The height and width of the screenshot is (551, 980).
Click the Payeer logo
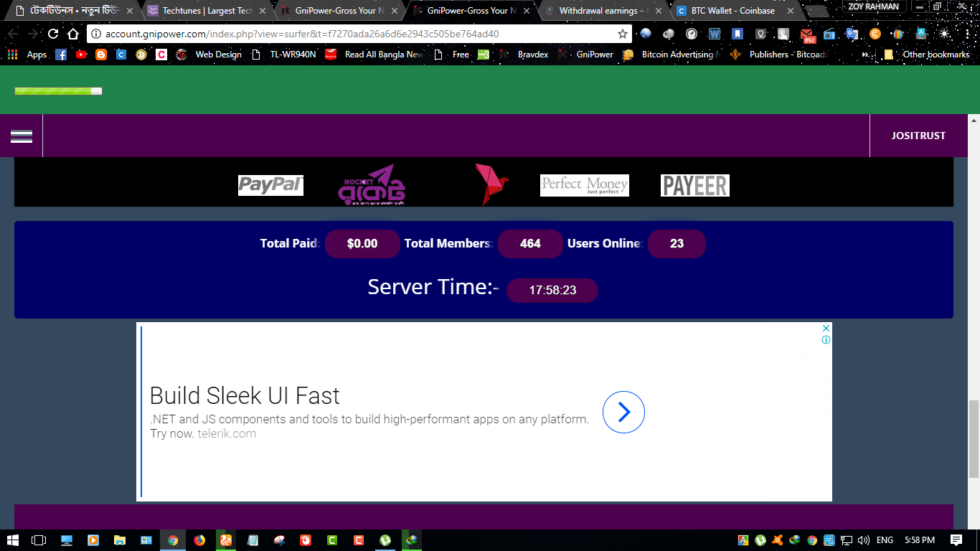[695, 185]
